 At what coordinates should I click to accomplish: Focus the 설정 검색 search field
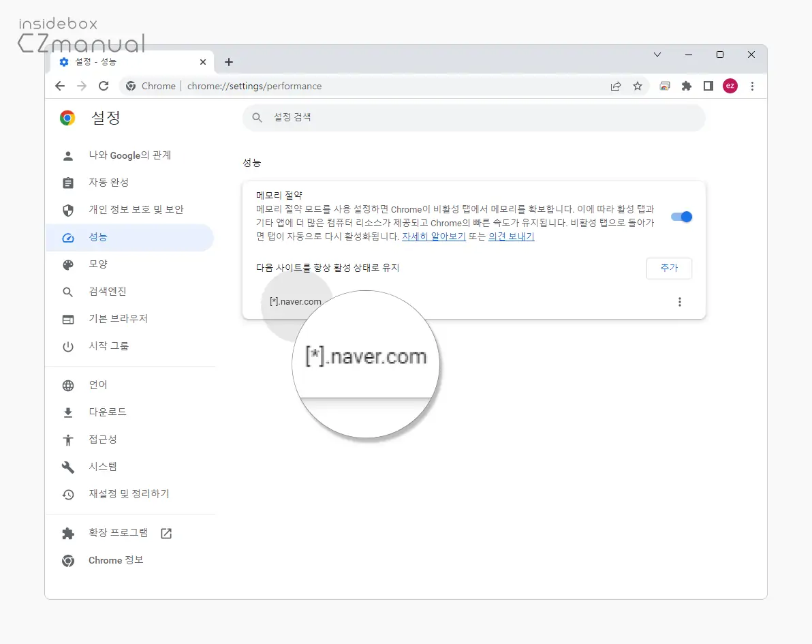tap(474, 118)
